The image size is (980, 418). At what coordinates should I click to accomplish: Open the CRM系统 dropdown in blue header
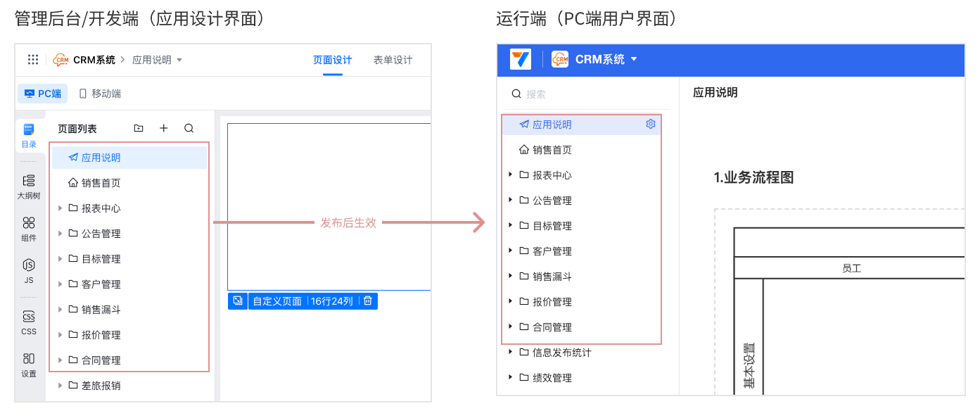click(x=633, y=59)
